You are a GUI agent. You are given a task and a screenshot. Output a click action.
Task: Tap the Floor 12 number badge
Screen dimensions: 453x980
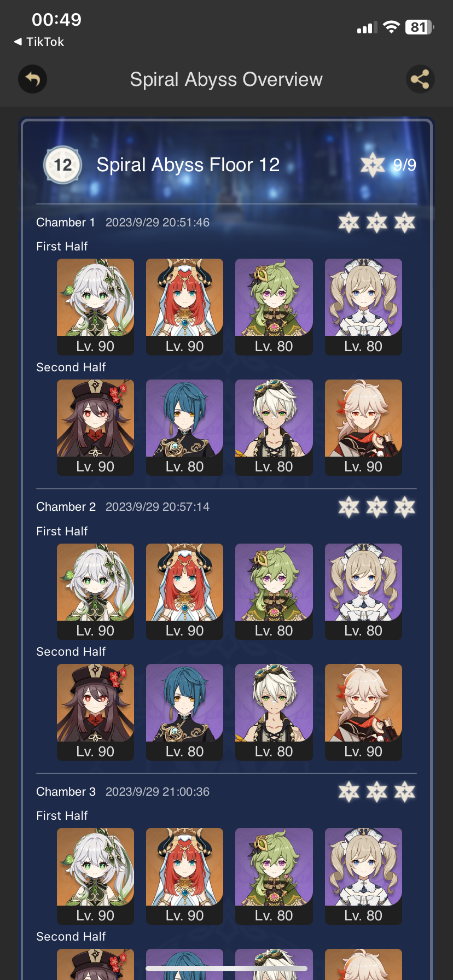click(x=62, y=165)
